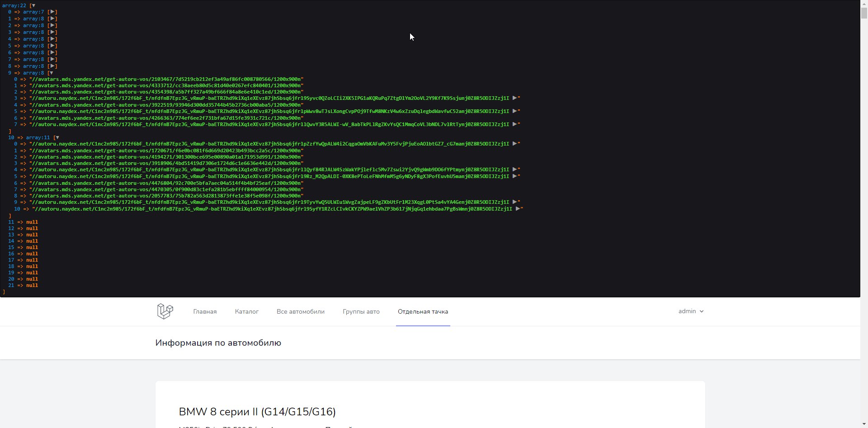Screen dimensions: 868x428
Task: Open the Laravel logo home link
Action: point(165,311)
